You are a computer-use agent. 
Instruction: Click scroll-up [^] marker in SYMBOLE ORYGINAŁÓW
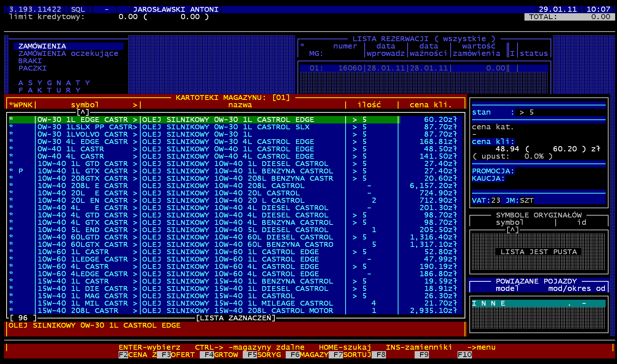513,230
